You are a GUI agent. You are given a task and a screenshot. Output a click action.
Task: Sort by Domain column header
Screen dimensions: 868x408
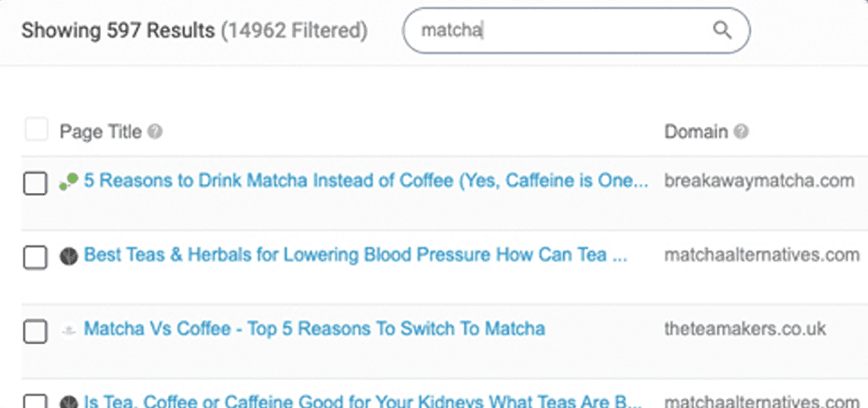[695, 132]
